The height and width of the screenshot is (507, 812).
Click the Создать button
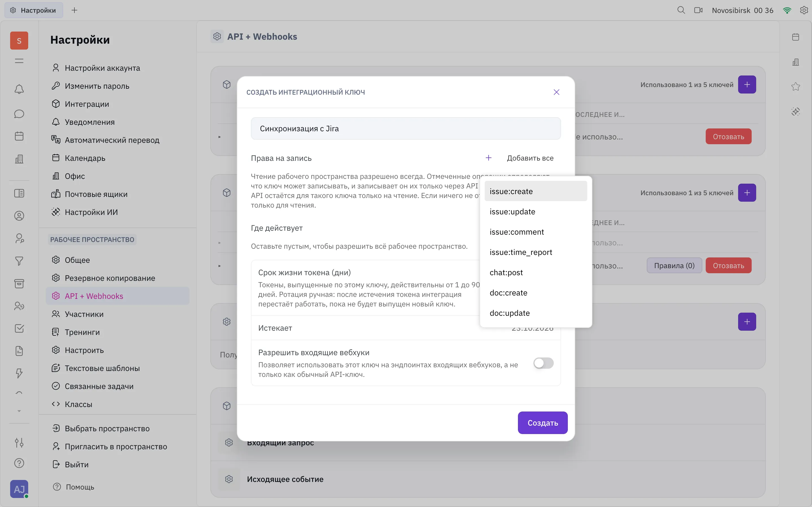point(542,423)
